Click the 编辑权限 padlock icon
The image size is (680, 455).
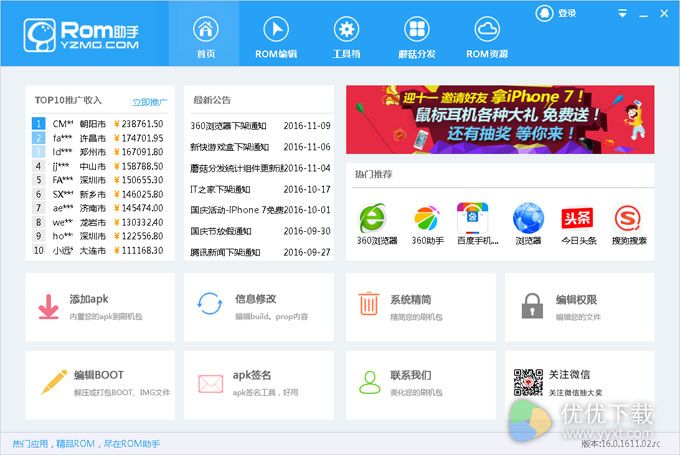pos(532,306)
